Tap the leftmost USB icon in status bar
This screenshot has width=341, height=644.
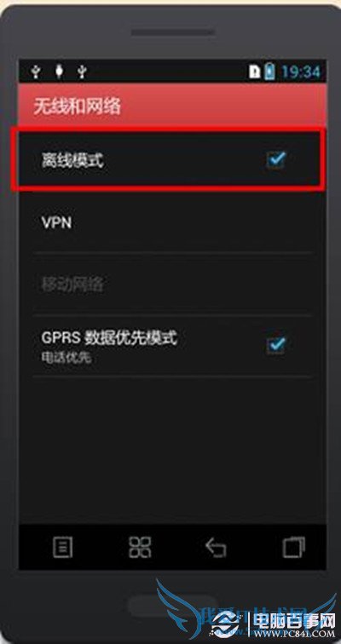point(37,72)
